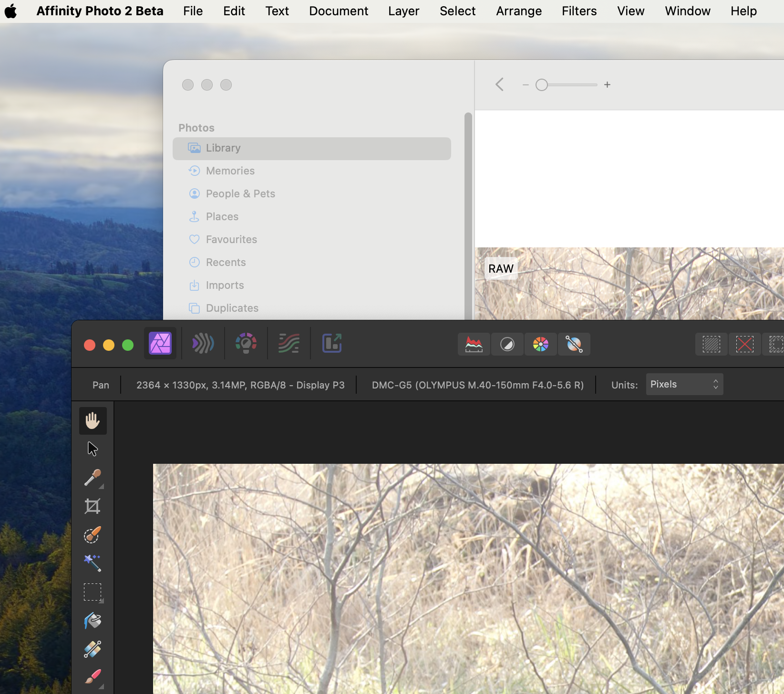This screenshot has width=784, height=694.
Task: Select the Gradient tool
Action: (x=93, y=649)
